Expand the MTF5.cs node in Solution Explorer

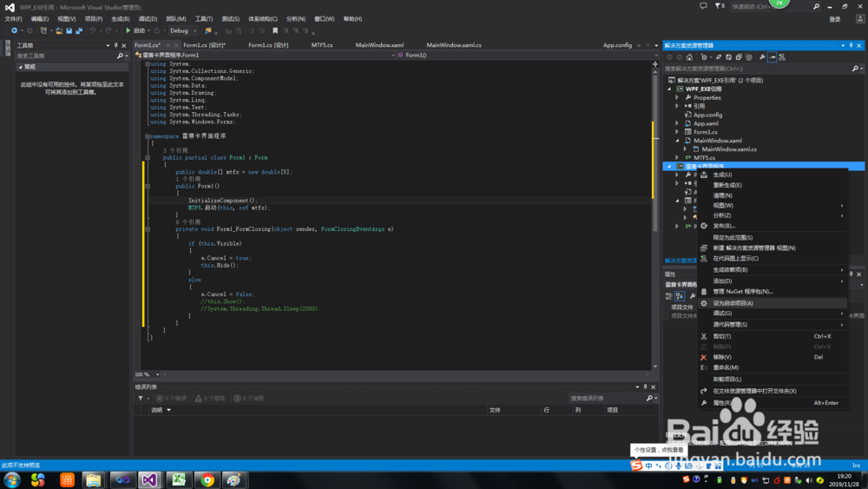click(676, 158)
